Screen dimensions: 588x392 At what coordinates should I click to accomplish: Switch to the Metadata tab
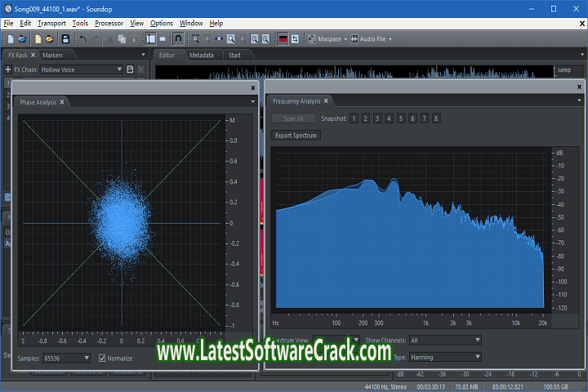click(x=201, y=55)
